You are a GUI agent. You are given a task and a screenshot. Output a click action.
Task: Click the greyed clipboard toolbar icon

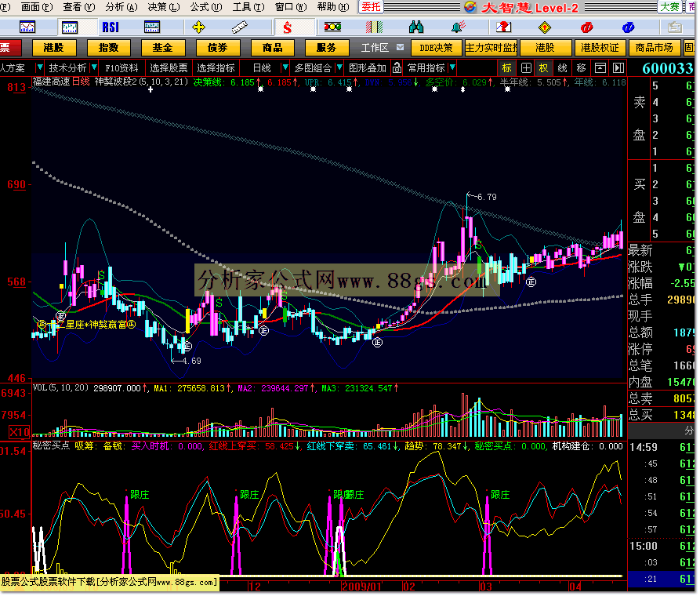[675, 27]
